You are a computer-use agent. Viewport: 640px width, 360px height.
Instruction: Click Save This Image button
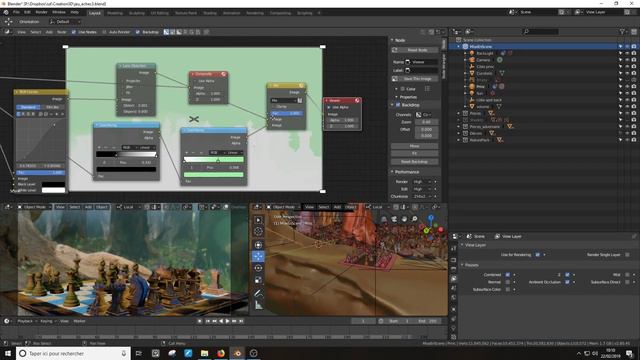(415, 79)
